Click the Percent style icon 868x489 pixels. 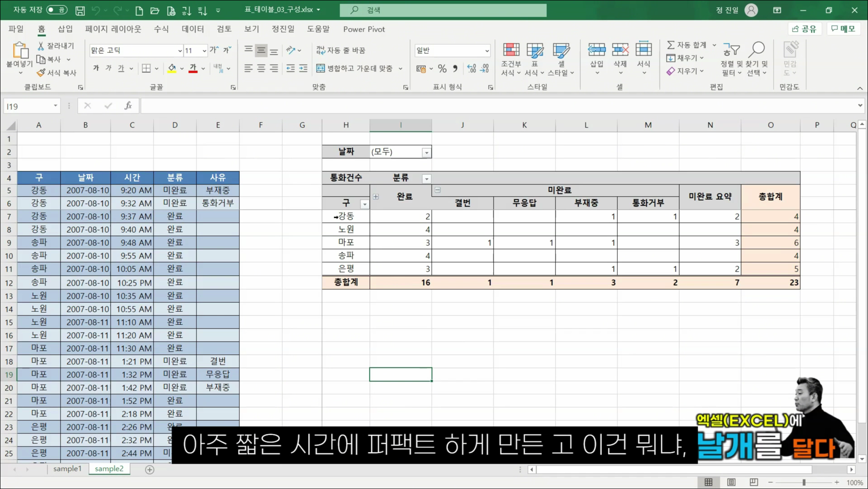(x=442, y=68)
